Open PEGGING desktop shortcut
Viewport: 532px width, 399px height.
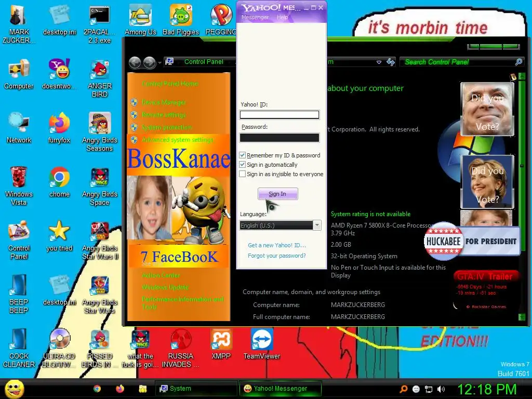pyautogui.click(x=221, y=20)
